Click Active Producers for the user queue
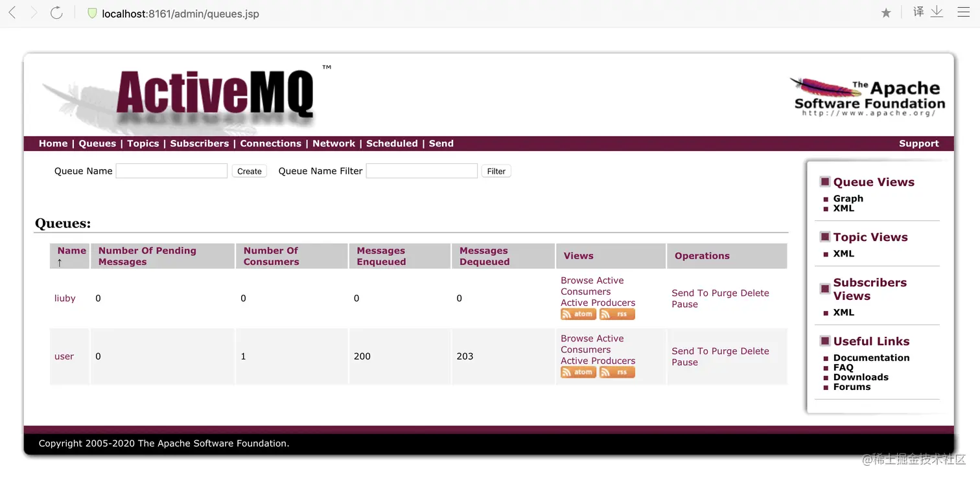 point(598,361)
